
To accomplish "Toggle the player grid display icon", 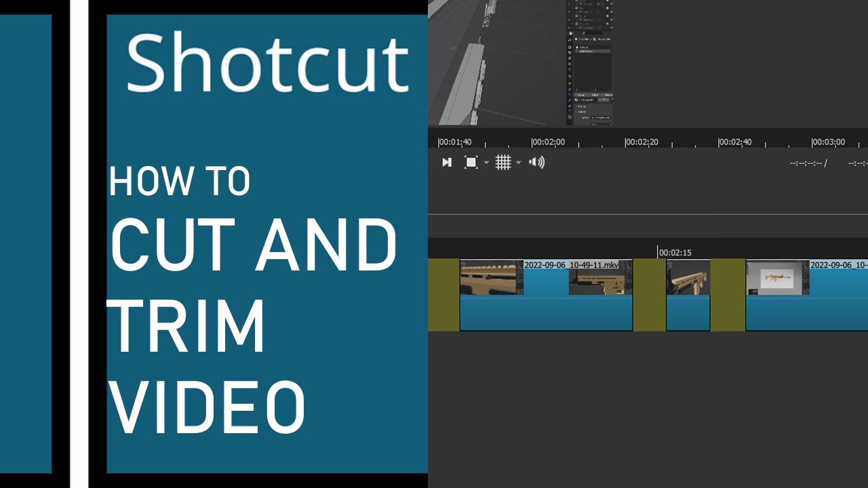I will (503, 162).
